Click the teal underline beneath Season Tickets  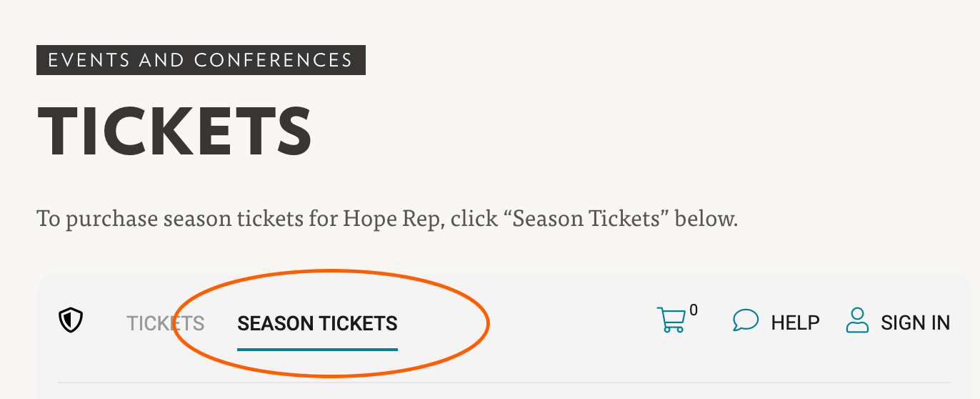click(x=317, y=349)
